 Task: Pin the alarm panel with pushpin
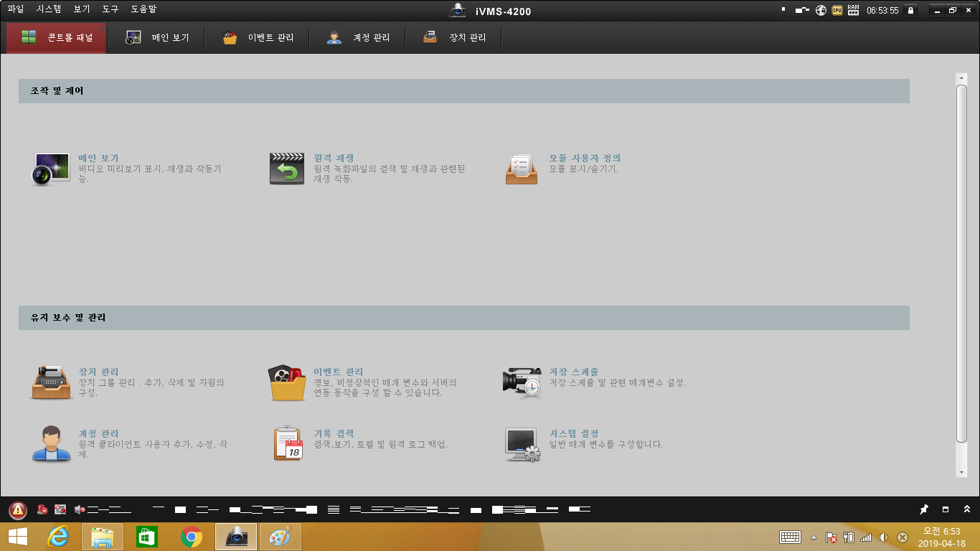point(924,509)
